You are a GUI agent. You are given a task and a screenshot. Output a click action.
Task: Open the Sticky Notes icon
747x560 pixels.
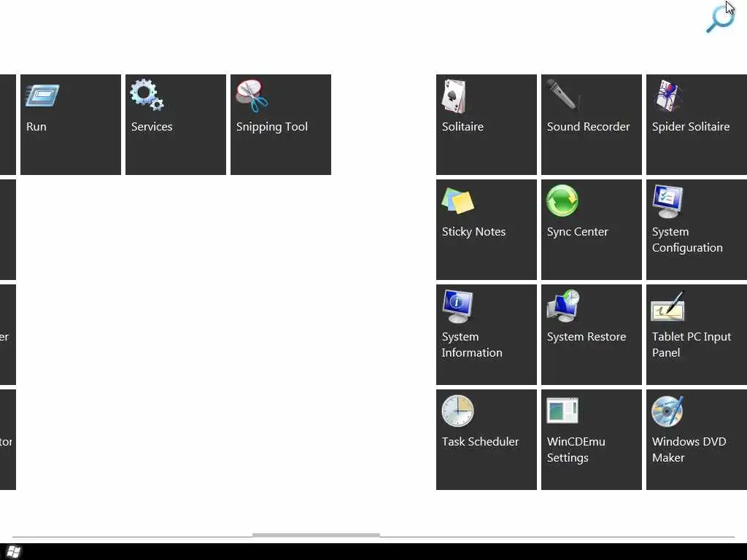pos(458,201)
